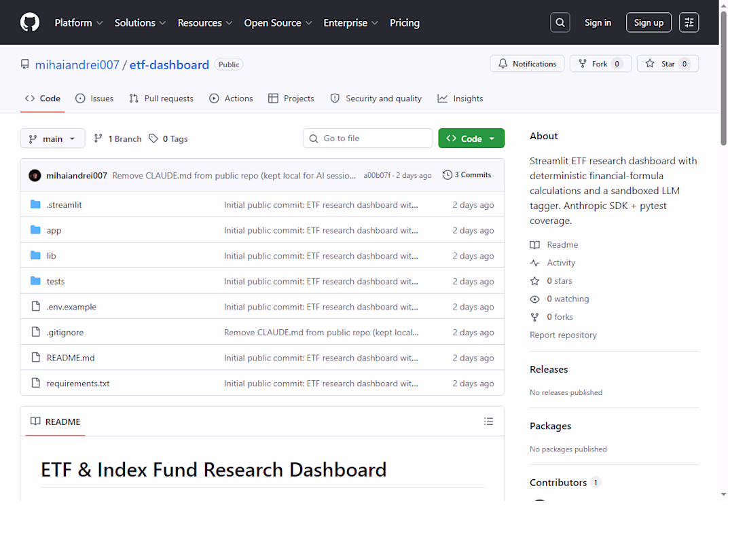Screen dimensions: 747x560
Task: Click the tests folder icon
Action: pyautogui.click(x=35, y=281)
